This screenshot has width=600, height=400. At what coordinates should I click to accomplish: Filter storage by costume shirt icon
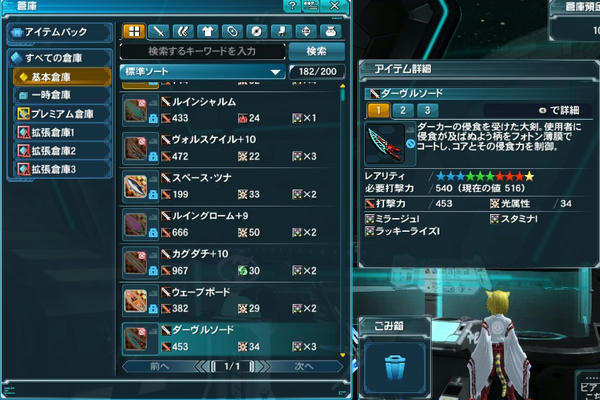[207, 31]
